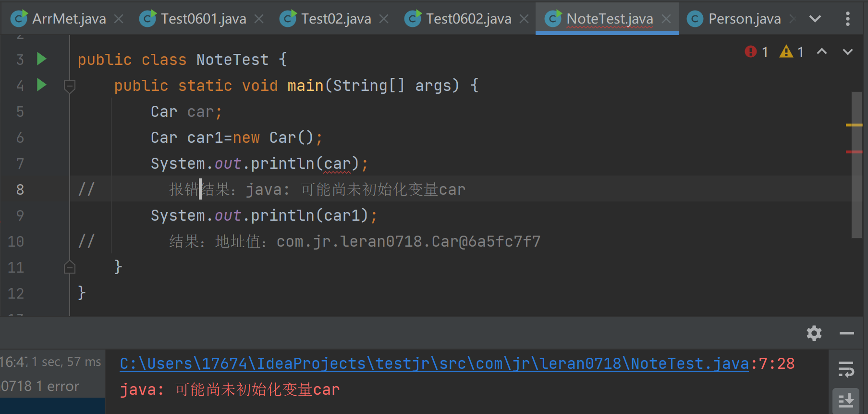Click the 'main' method name
Viewport: 868px width, 414px height.
306,86
